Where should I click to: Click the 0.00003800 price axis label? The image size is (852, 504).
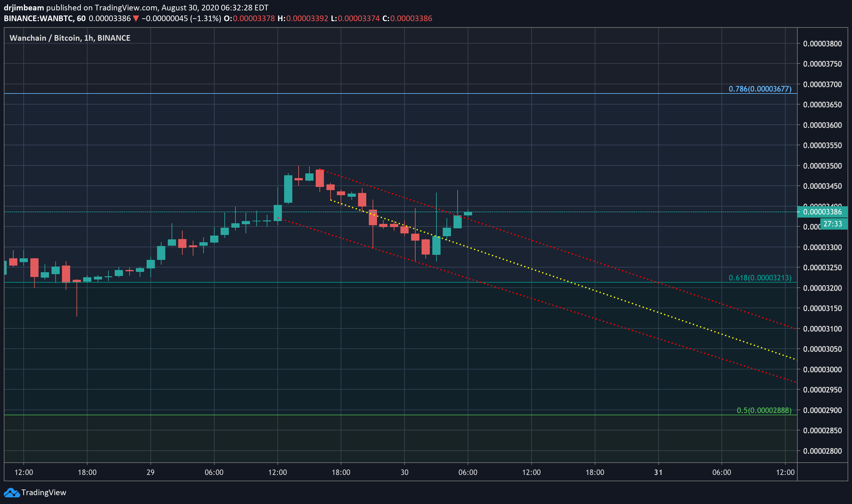[822, 44]
